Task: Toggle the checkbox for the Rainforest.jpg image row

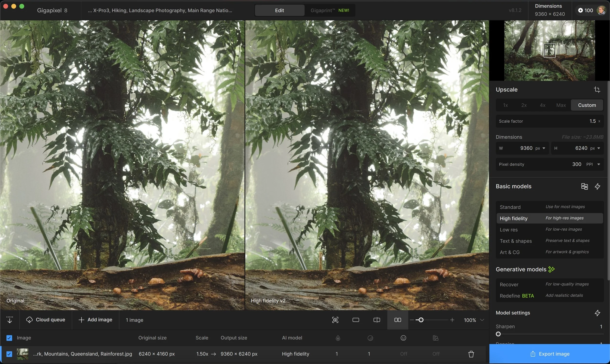Action: click(9, 354)
